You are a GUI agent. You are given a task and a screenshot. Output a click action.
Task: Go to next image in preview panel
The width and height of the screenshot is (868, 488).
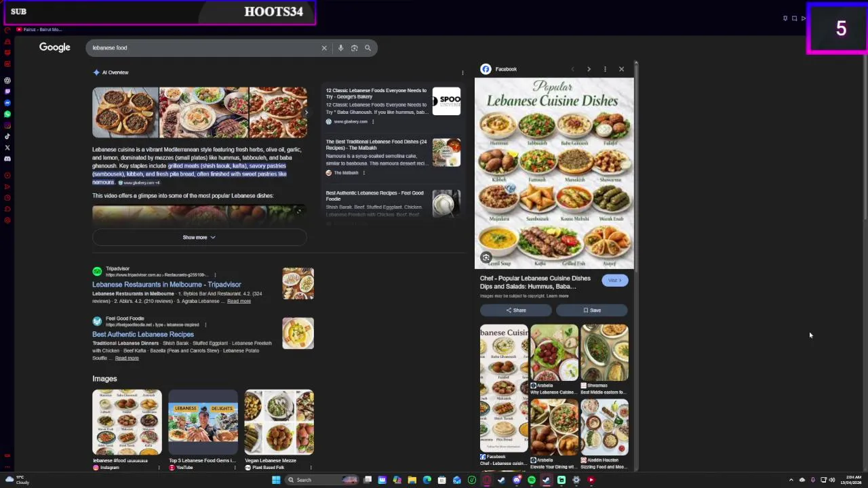[589, 69]
